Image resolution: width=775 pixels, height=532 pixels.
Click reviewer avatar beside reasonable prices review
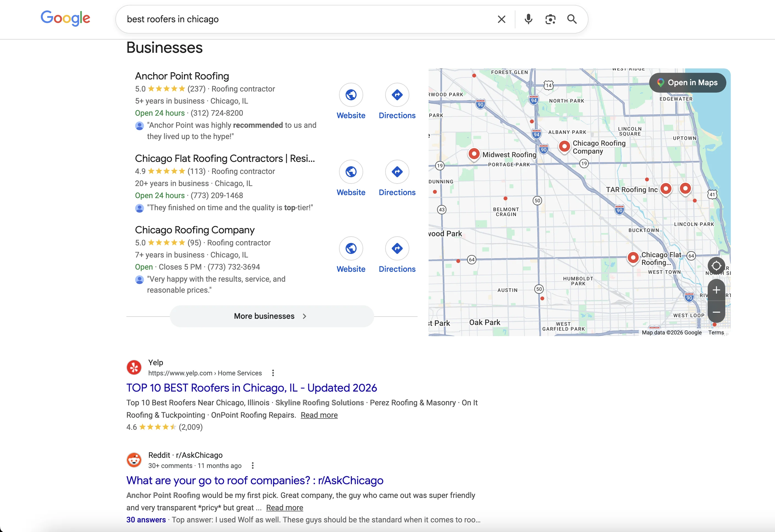pos(139,279)
